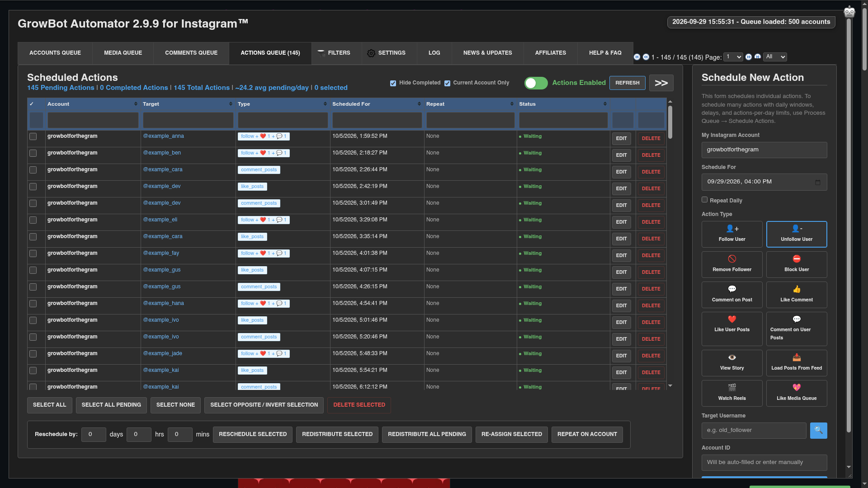The image size is (868, 488).
Task: Choose the Follow User action type
Action: pyautogui.click(x=732, y=234)
